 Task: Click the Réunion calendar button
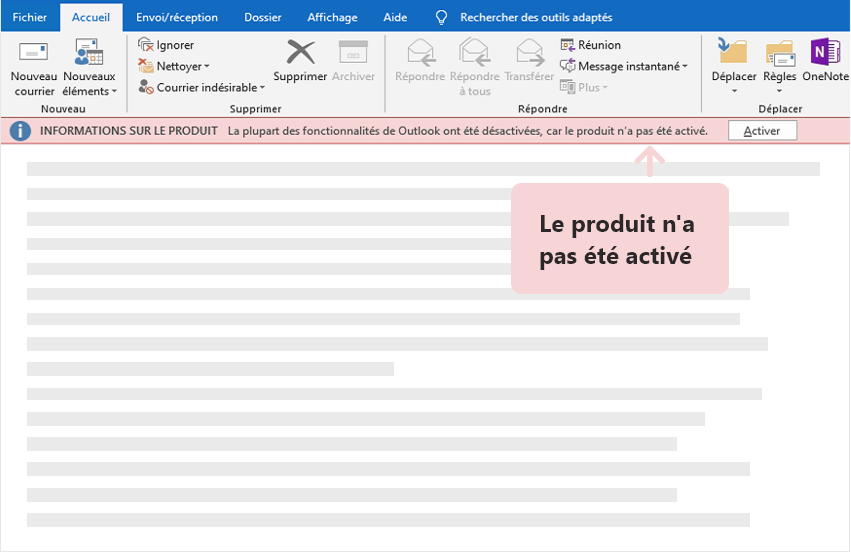[x=591, y=45]
